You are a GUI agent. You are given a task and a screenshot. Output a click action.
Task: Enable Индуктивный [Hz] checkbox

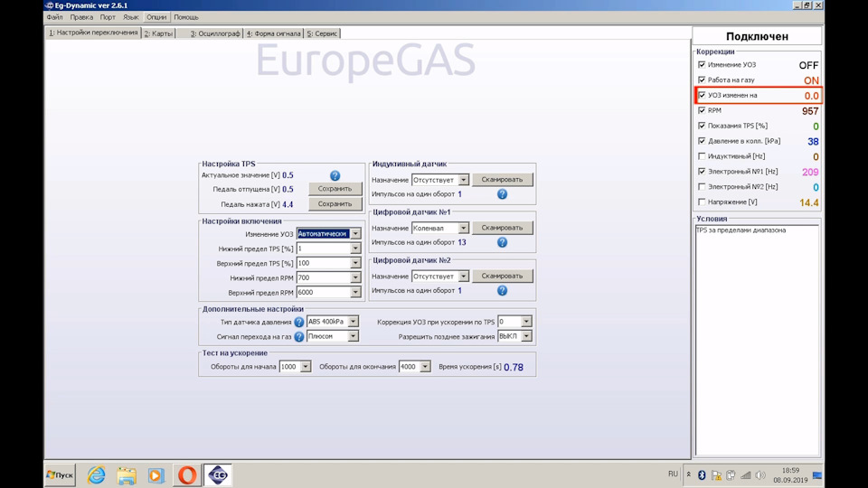pyautogui.click(x=702, y=156)
